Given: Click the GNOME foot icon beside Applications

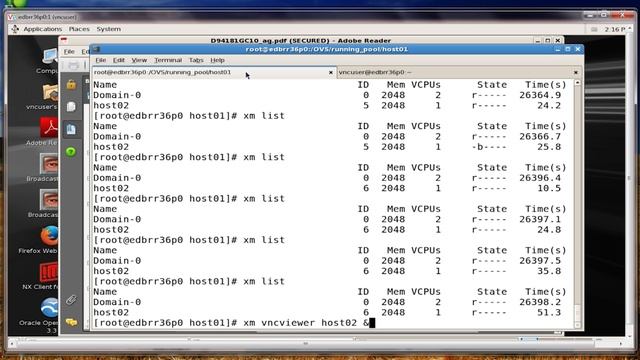Looking at the screenshot, I should tap(15, 29).
